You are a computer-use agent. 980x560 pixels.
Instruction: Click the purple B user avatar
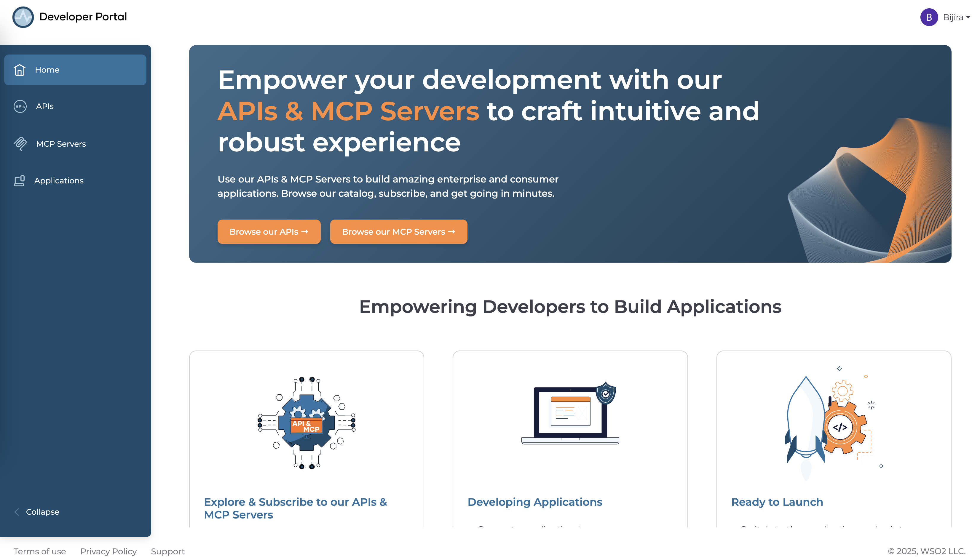(x=928, y=17)
